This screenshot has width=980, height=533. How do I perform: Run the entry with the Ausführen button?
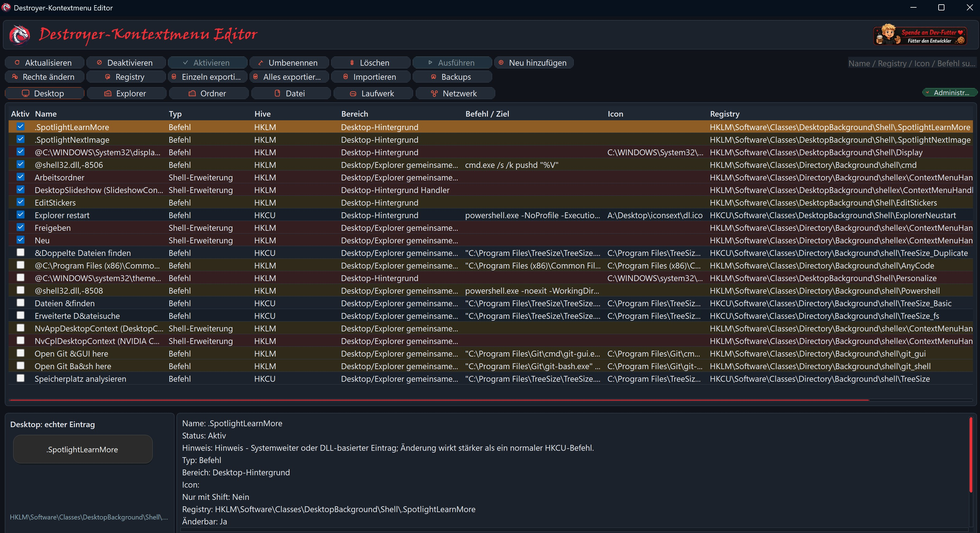coord(452,62)
